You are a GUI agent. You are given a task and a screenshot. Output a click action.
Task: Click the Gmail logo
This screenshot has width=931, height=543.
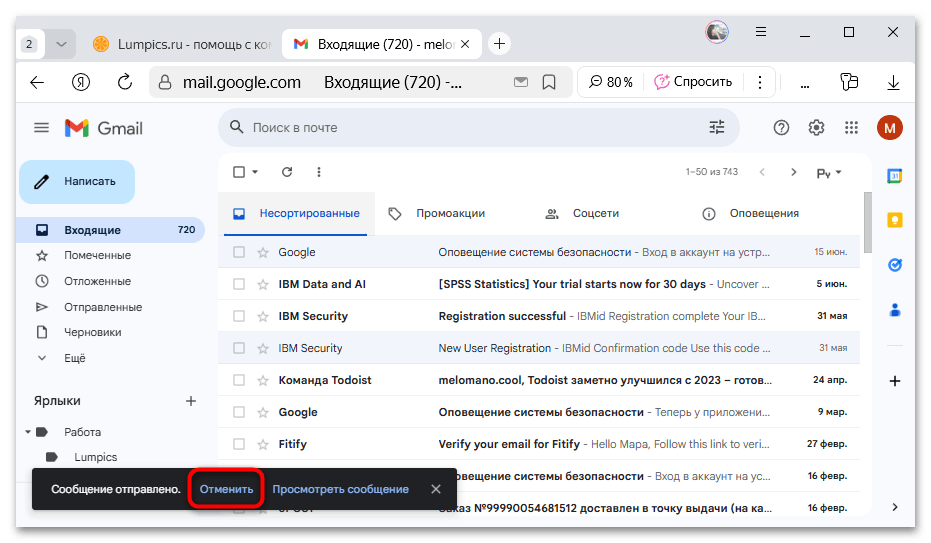click(104, 128)
